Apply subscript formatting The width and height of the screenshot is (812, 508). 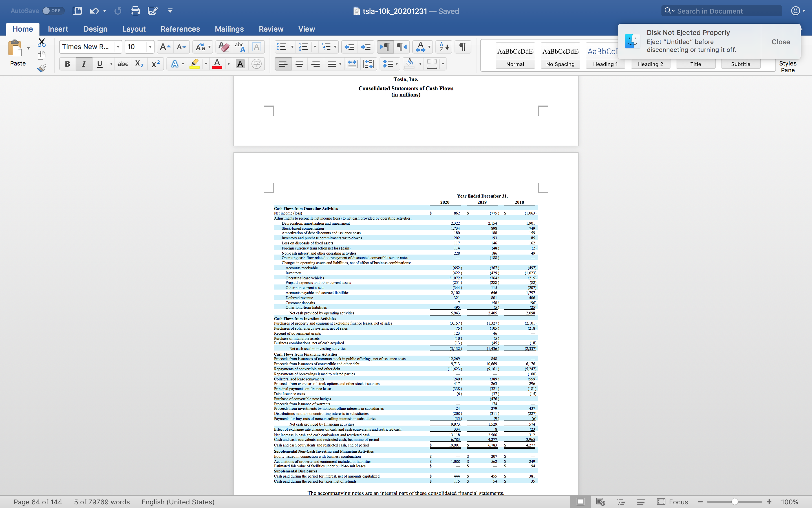tap(139, 63)
